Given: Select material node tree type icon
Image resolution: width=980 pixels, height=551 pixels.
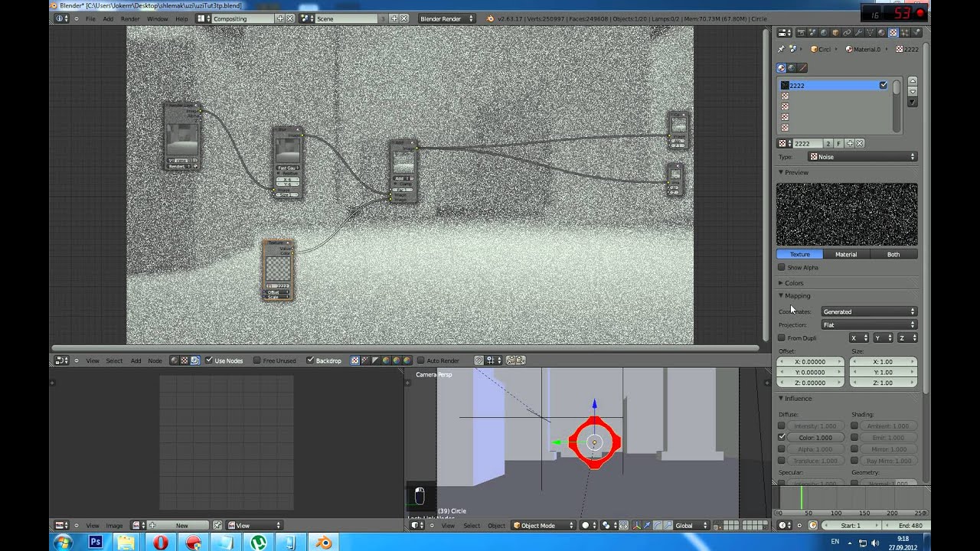Looking at the screenshot, I should [174, 360].
